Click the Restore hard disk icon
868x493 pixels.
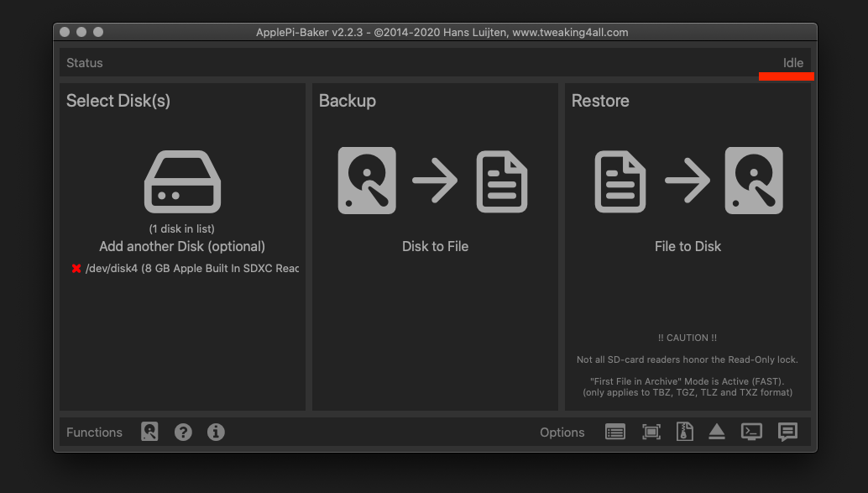coord(754,181)
